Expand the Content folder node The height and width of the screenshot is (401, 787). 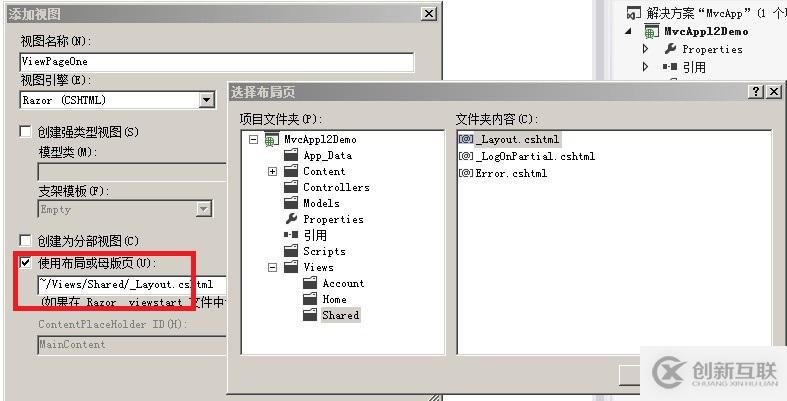273,172
